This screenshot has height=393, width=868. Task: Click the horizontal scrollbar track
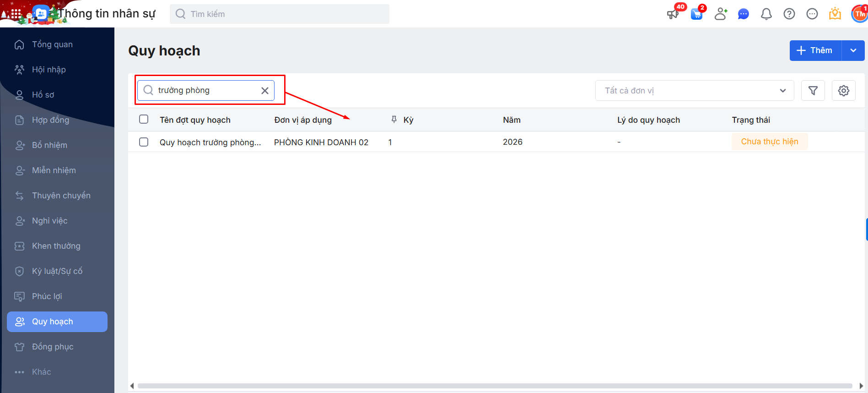(495, 386)
